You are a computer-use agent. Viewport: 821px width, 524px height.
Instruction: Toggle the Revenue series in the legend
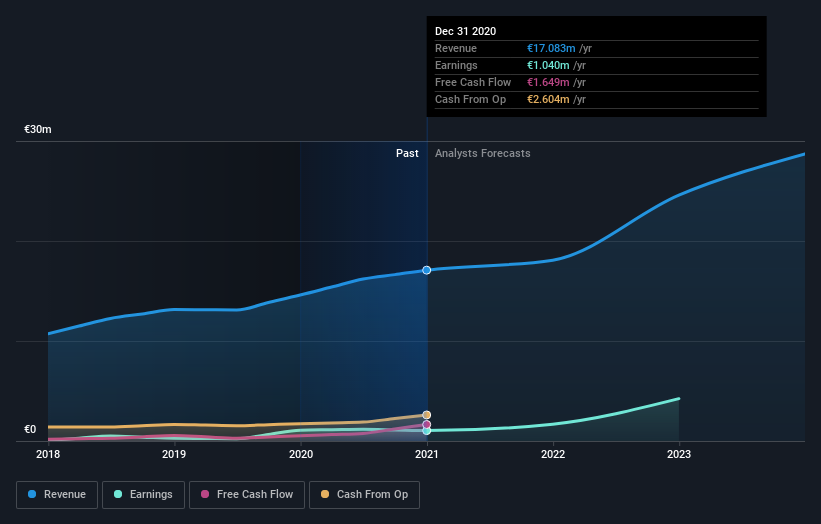click(57, 495)
